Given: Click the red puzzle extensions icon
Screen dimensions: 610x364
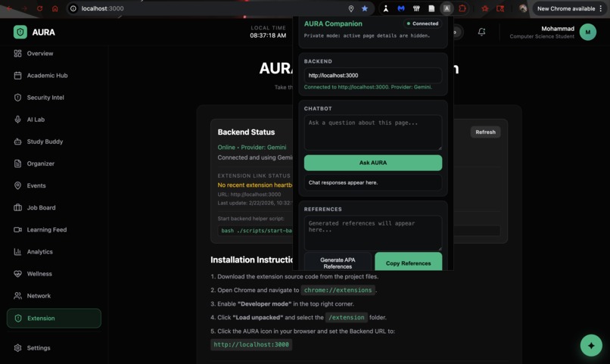Looking at the screenshot, I should point(462,8).
